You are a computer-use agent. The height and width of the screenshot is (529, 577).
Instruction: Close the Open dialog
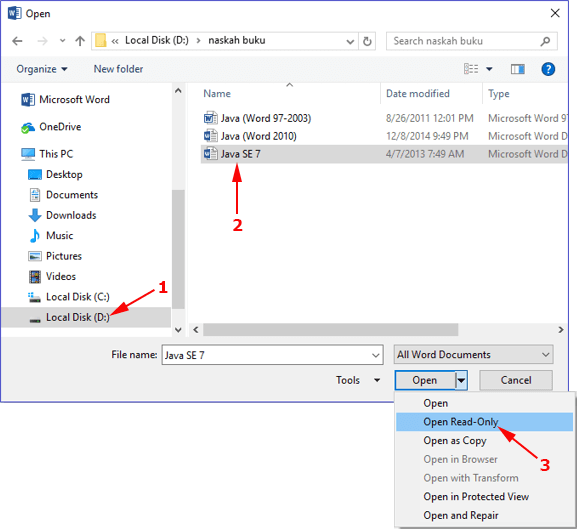[555, 13]
